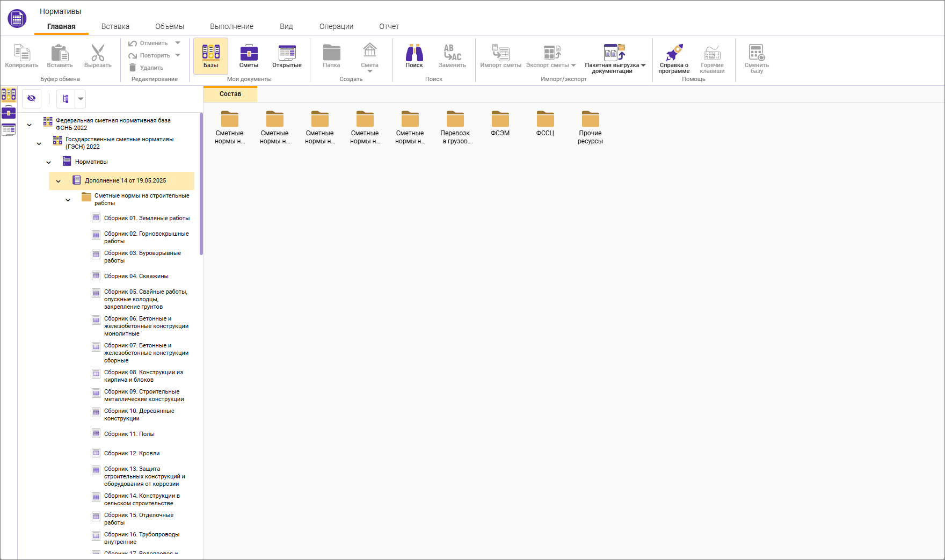The image size is (945, 560).
Task: Collapse Сметные нормы на строительные работы folder
Action: pyautogui.click(x=68, y=200)
